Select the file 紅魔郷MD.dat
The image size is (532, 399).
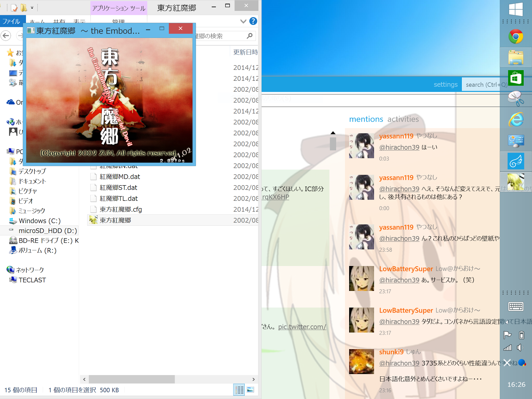(x=120, y=177)
